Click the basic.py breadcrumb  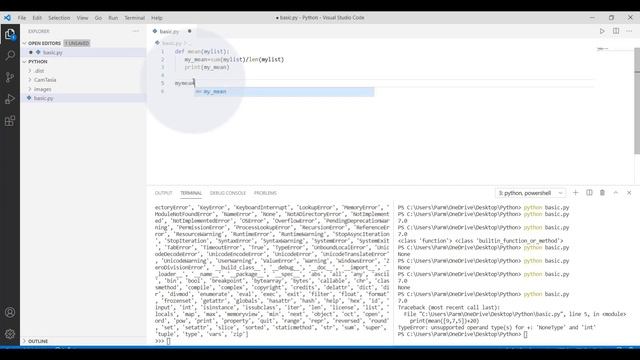pos(171,43)
